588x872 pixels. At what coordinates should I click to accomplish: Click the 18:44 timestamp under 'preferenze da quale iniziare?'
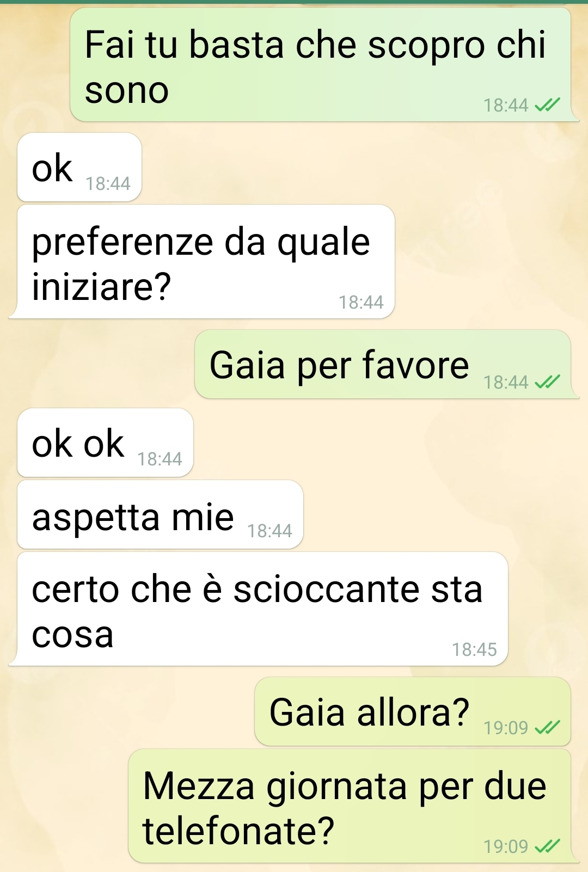pos(361,302)
